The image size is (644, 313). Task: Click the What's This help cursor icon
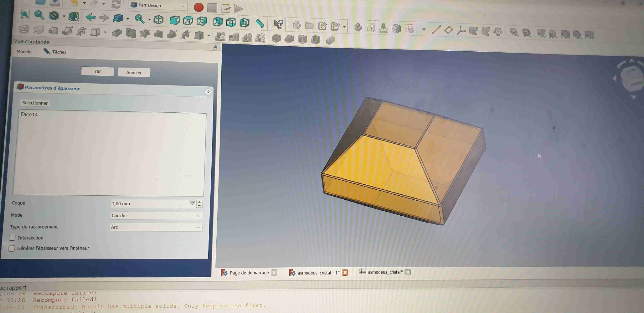[x=278, y=24]
